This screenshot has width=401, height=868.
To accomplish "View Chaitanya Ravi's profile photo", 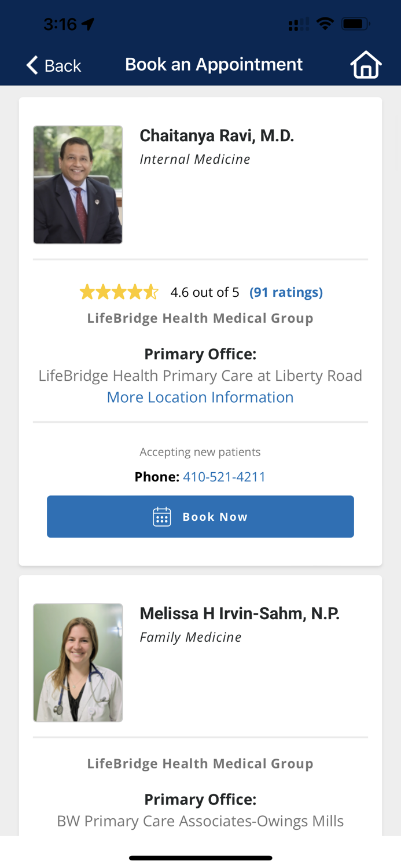I will pos(78,184).
